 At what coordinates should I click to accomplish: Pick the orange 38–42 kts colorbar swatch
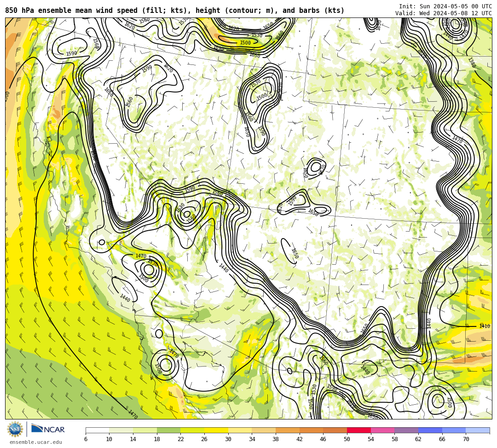point(288,430)
